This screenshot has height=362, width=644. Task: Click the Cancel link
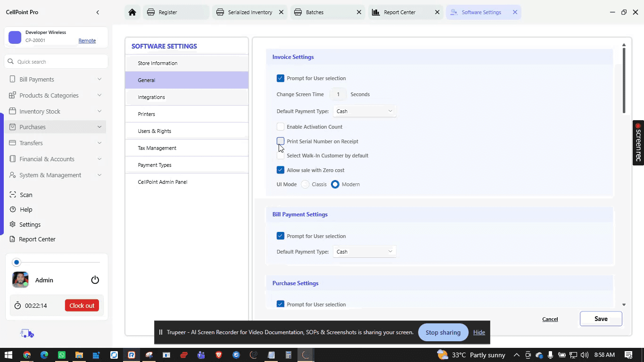click(x=550, y=319)
